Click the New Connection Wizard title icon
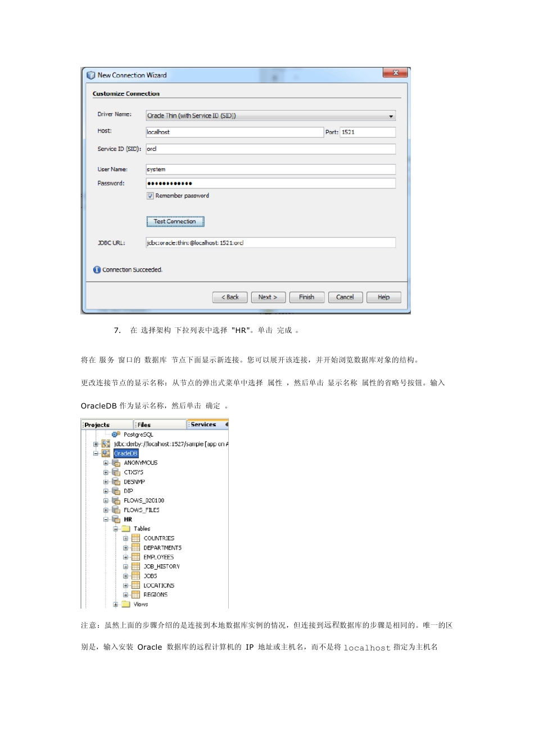Screen dimensions: 534x756 pyautogui.click(x=90, y=75)
